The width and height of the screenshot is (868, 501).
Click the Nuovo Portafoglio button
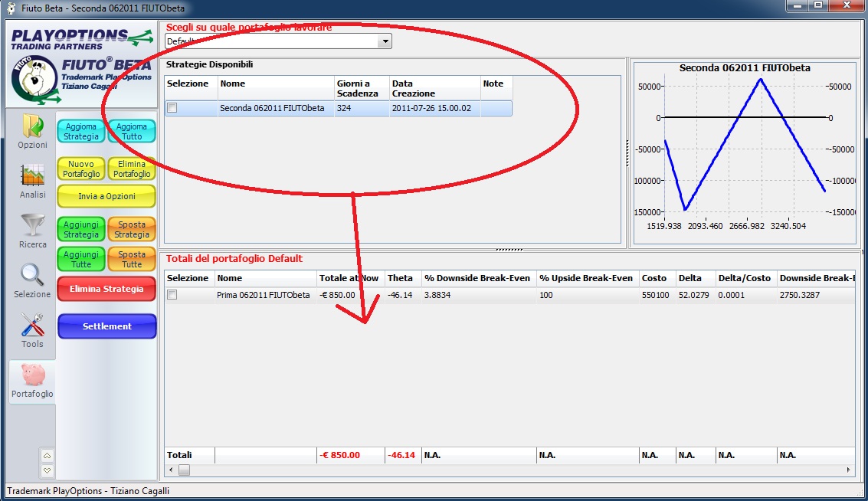point(81,169)
